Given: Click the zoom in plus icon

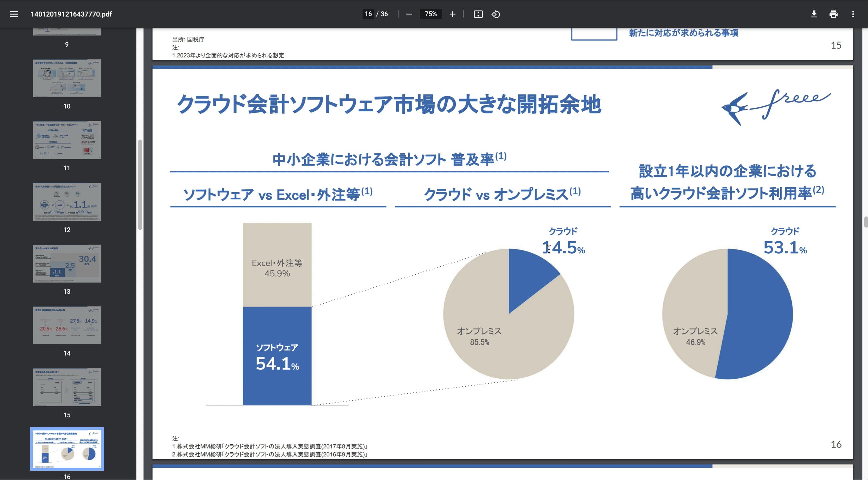Looking at the screenshot, I should pyautogui.click(x=452, y=14).
